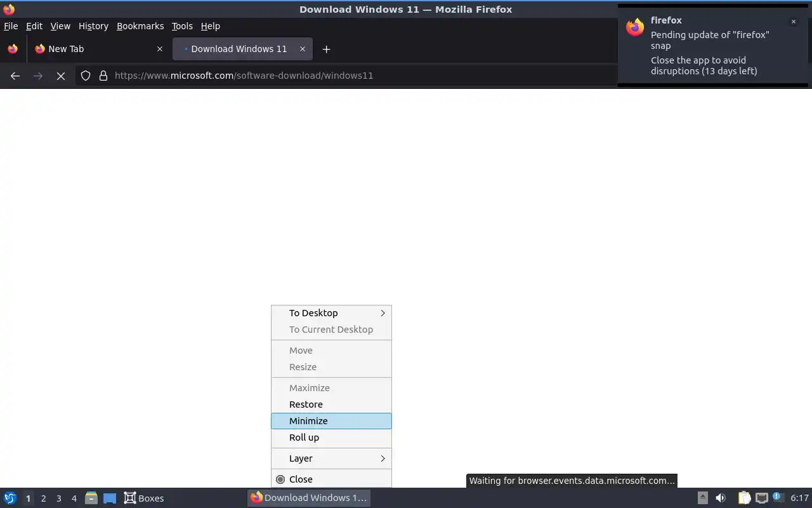Viewport: 812px width, 508px height.
Task: Open the update notifier tray icon
Action: coord(778,497)
